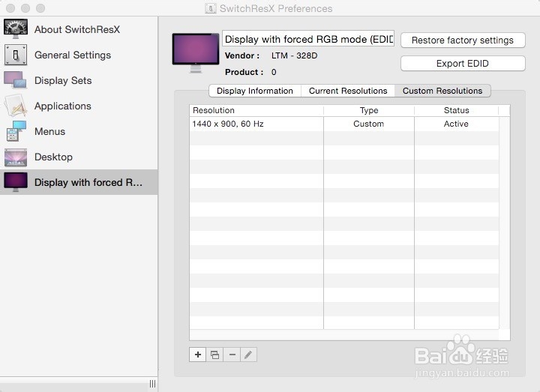Click the Restore factory settings button
The height and width of the screenshot is (392, 540).
463,40
